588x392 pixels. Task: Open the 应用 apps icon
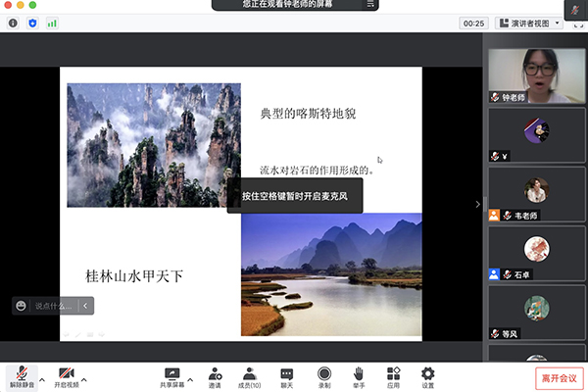pyautogui.click(x=393, y=377)
